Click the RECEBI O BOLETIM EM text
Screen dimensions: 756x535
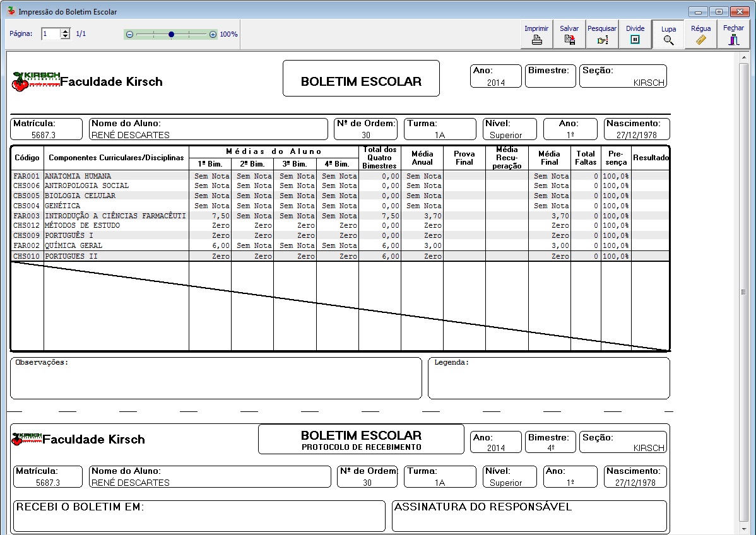(80, 507)
